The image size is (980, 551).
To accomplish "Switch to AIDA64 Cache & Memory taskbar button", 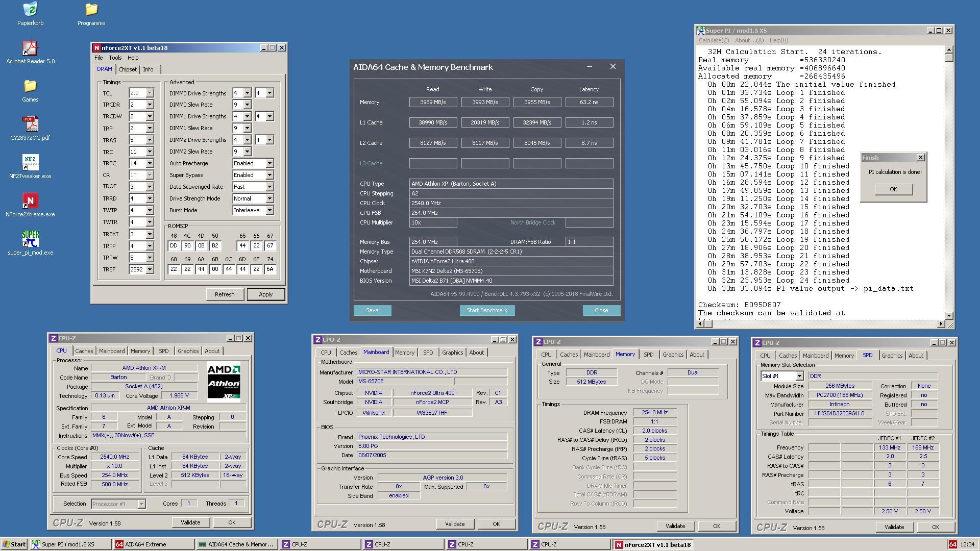I will (236, 544).
